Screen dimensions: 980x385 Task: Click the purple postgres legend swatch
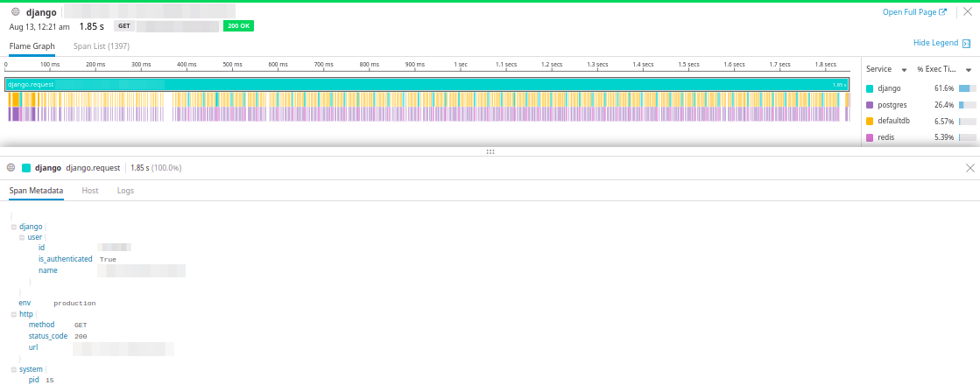tap(870, 105)
